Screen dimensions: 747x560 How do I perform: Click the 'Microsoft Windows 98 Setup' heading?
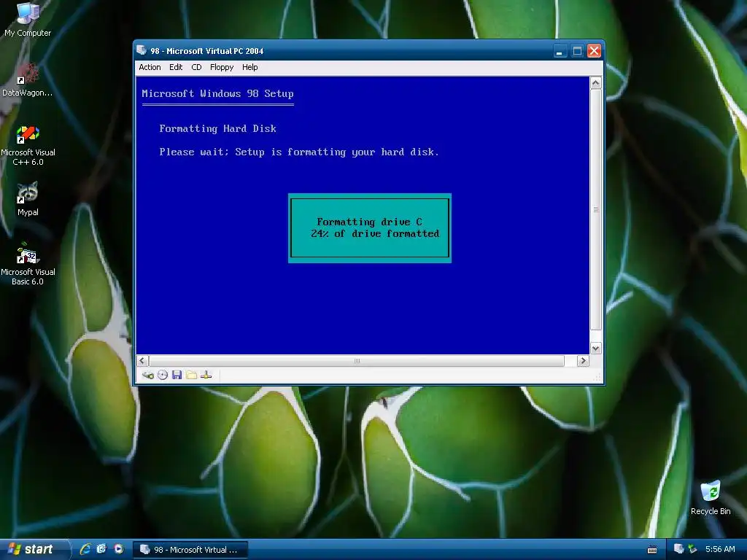tap(217, 94)
